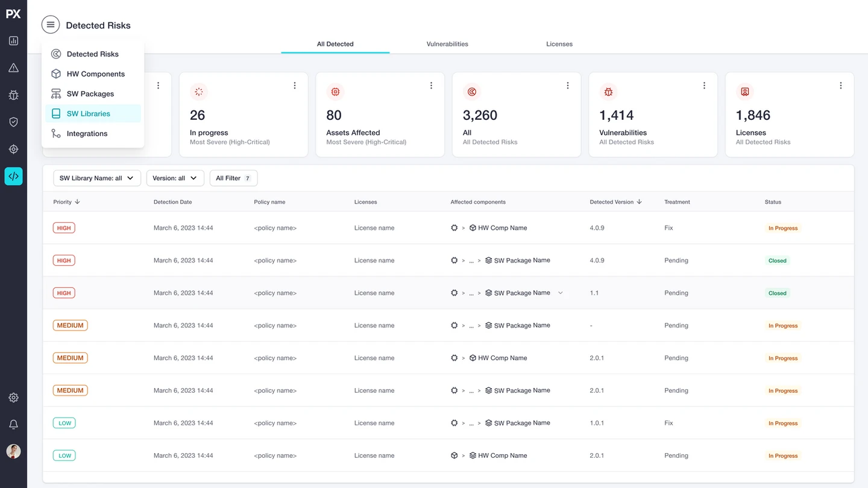Viewport: 868px width, 488px height.
Task: Sort by Priority column header
Action: tap(66, 202)
